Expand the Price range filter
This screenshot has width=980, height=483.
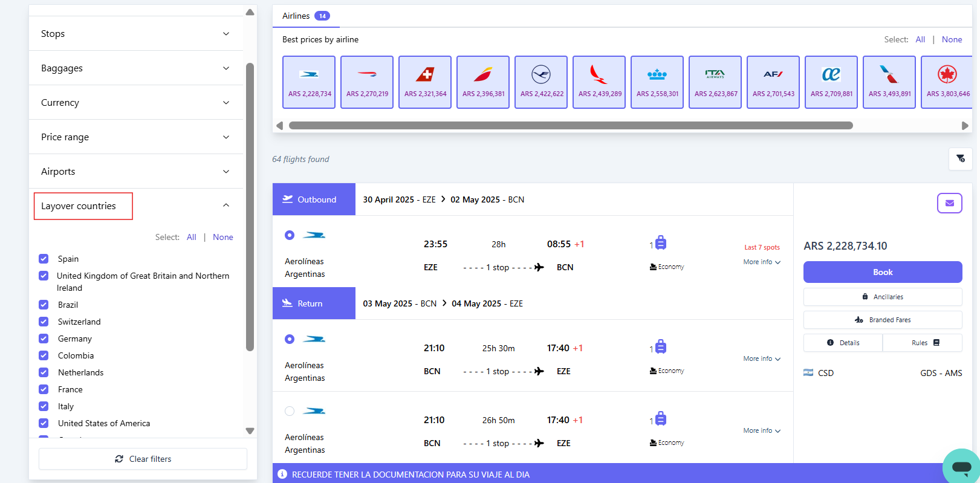point(136,137)
